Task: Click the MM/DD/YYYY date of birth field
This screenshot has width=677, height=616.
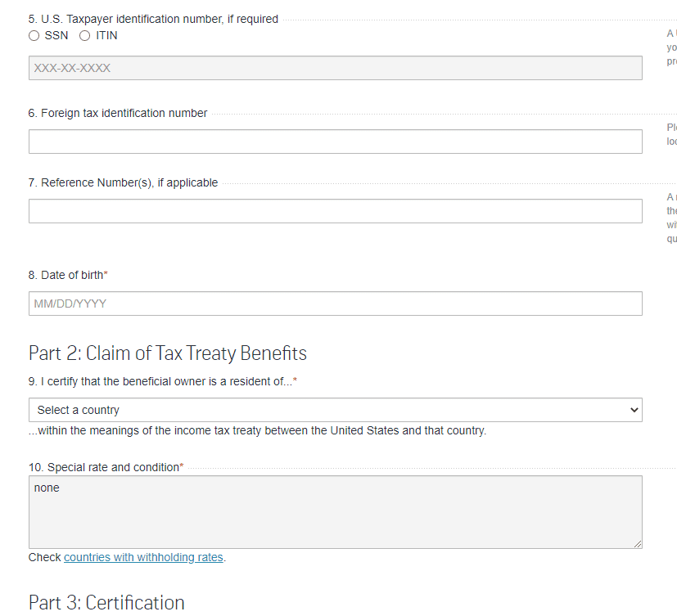Action: pyautogui.click(x=335, y=304)
